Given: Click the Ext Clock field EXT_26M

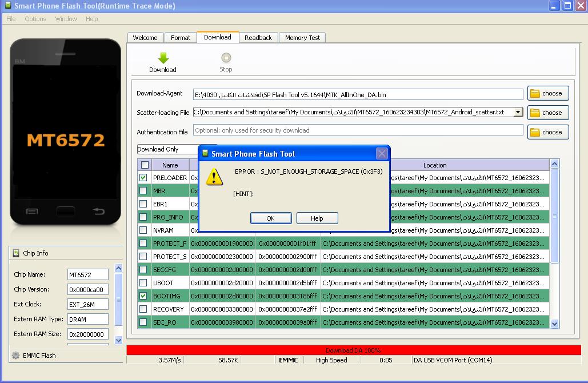Looking at the screenshot, I should click(x=88, y=304).
